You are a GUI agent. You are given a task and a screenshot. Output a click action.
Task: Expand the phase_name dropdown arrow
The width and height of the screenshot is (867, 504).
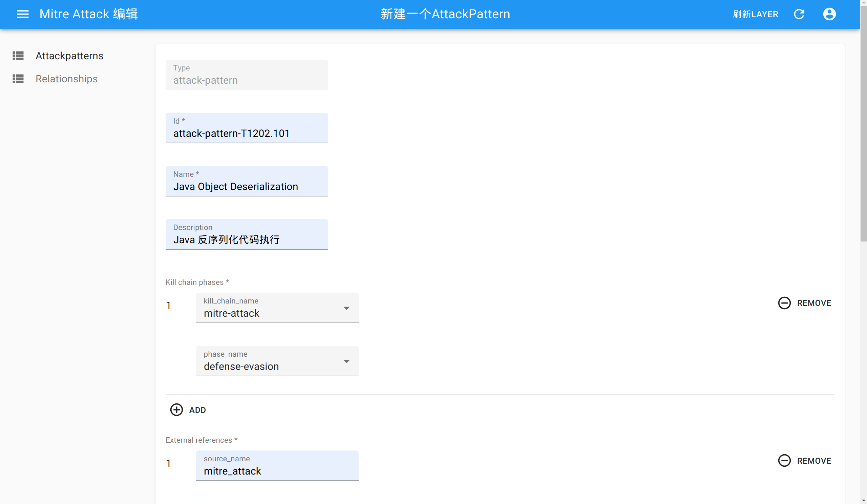(346, 362)
